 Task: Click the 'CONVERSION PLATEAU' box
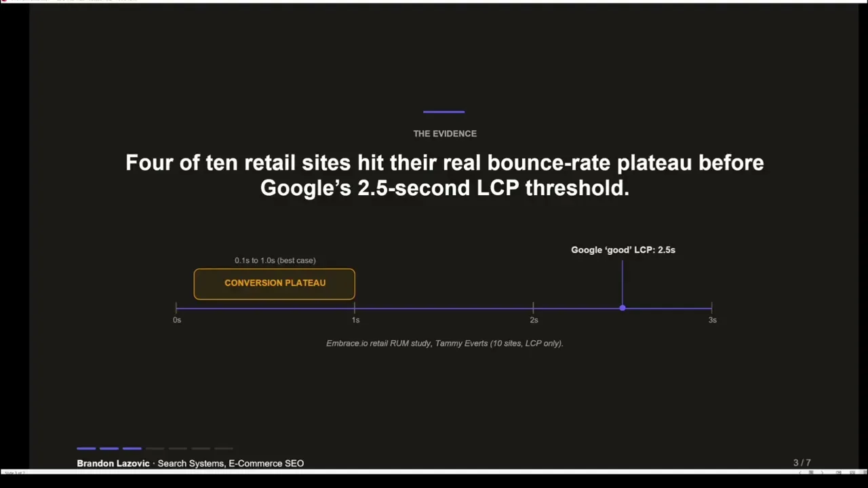274,284
